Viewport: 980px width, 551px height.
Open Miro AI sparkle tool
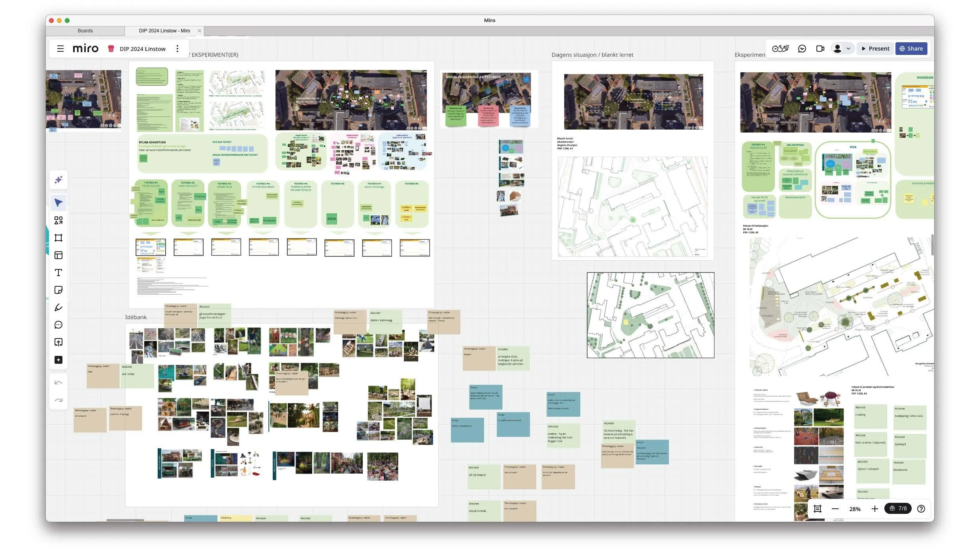click(58, 180)
